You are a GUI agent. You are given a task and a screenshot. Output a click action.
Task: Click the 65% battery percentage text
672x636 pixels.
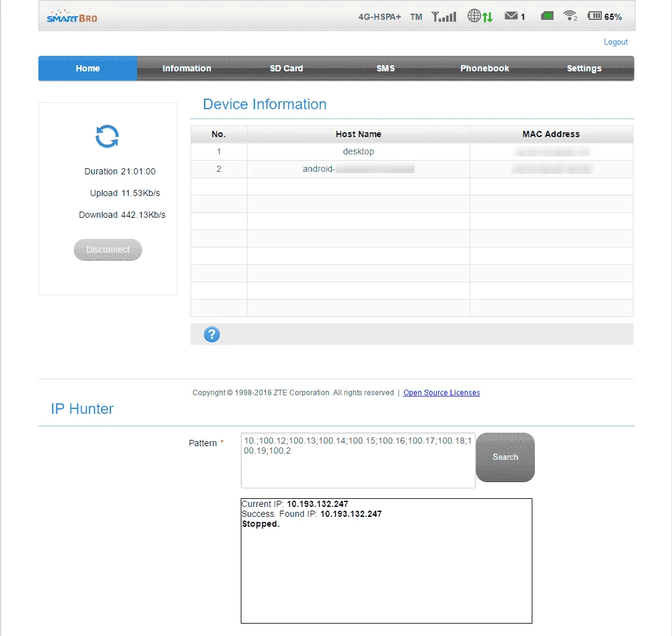click(x=613, y=17)
